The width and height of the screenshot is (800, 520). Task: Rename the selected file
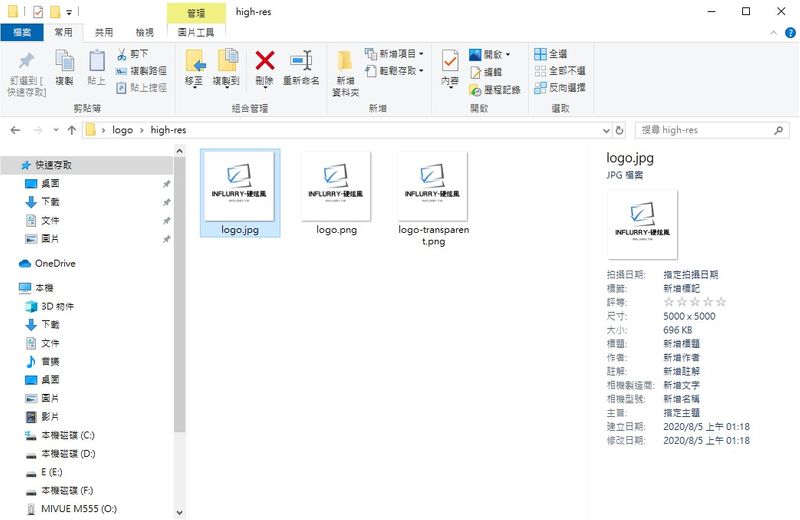(x=301, y=69)
